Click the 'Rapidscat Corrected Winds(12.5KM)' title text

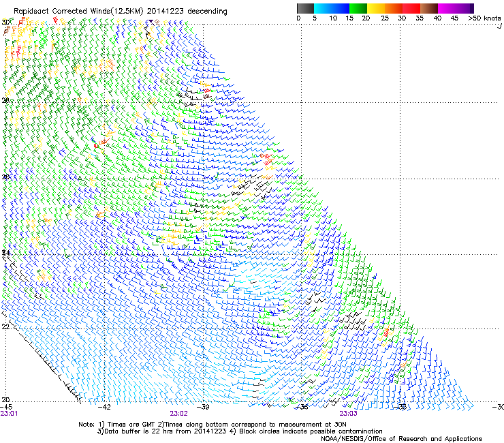pyautogui.click(x=78, y=12)
